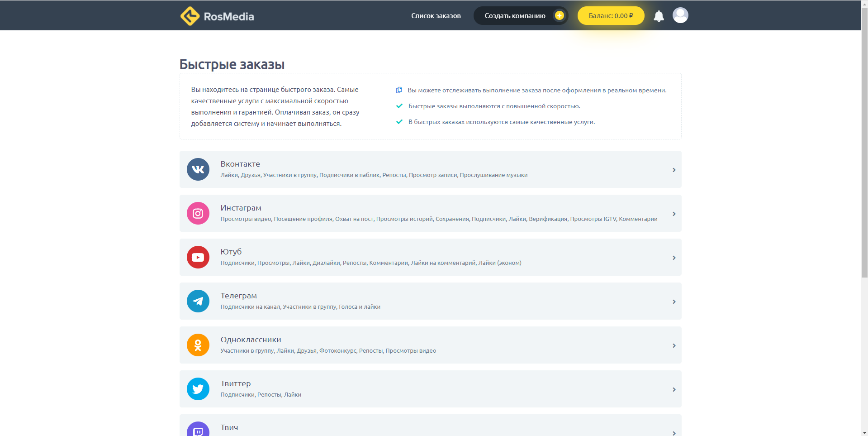Viewport: 868px width, 436px height.
Task: Click the copy icon beside tracking note
Action: tap(399, 90)
